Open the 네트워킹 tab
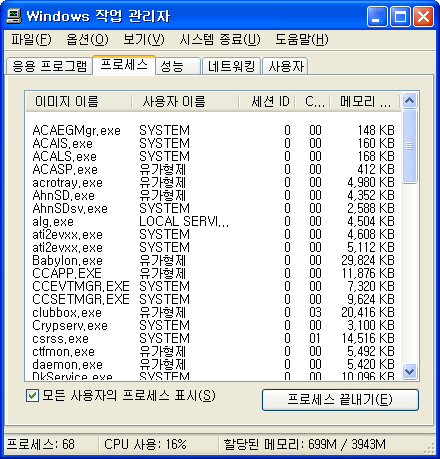Screen dimensions: 440x459 [x=232, y=66]
